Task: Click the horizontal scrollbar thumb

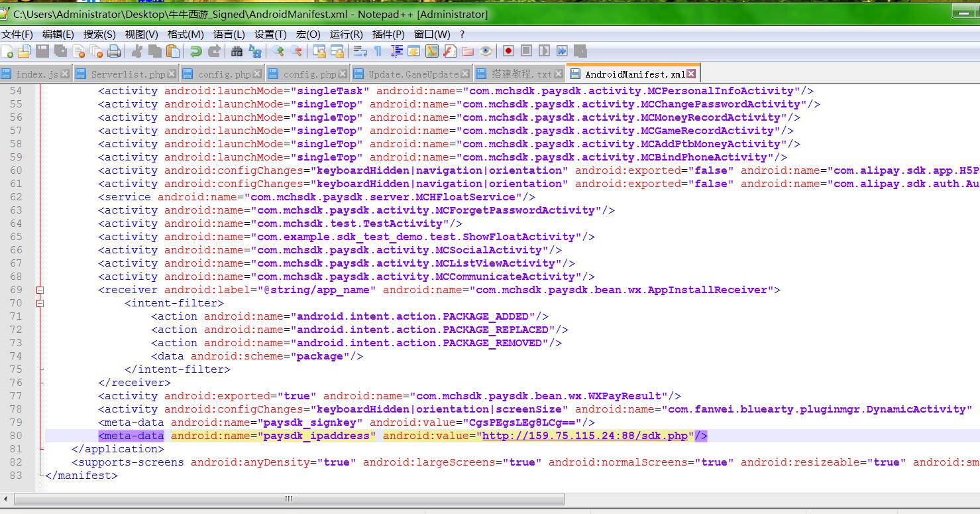Action: pyautogui.click(x=289, y=499)
